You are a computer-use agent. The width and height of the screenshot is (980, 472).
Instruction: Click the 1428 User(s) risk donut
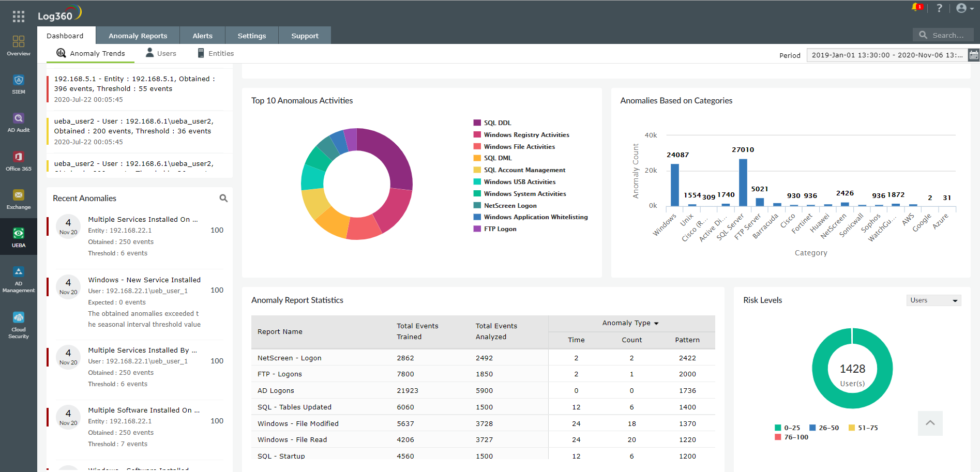click(852, 368)
